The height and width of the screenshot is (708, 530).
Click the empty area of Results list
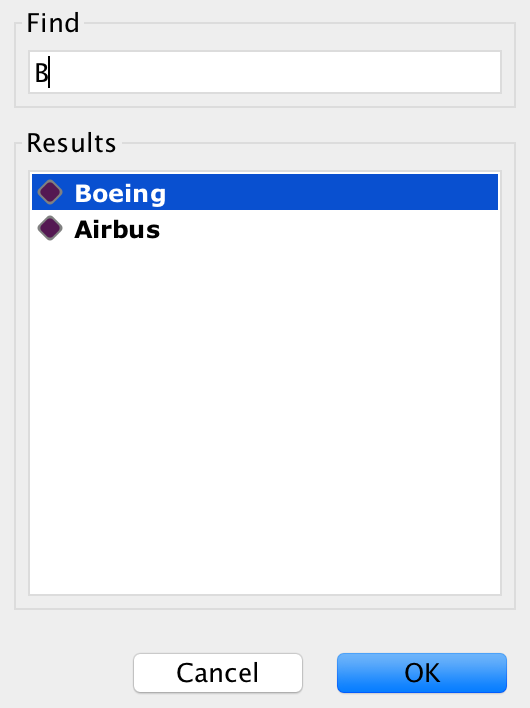[265, 420]
